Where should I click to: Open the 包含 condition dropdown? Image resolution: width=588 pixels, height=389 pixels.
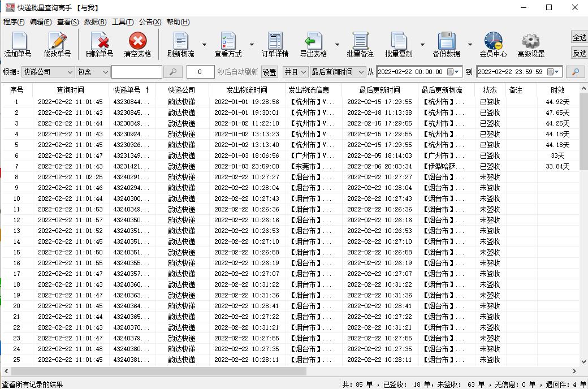click(92, 72)
